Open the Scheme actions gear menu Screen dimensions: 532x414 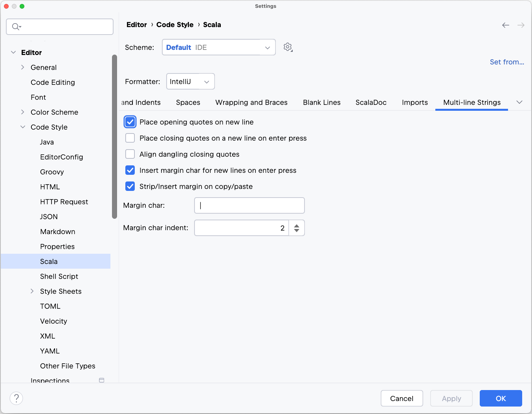288,47
